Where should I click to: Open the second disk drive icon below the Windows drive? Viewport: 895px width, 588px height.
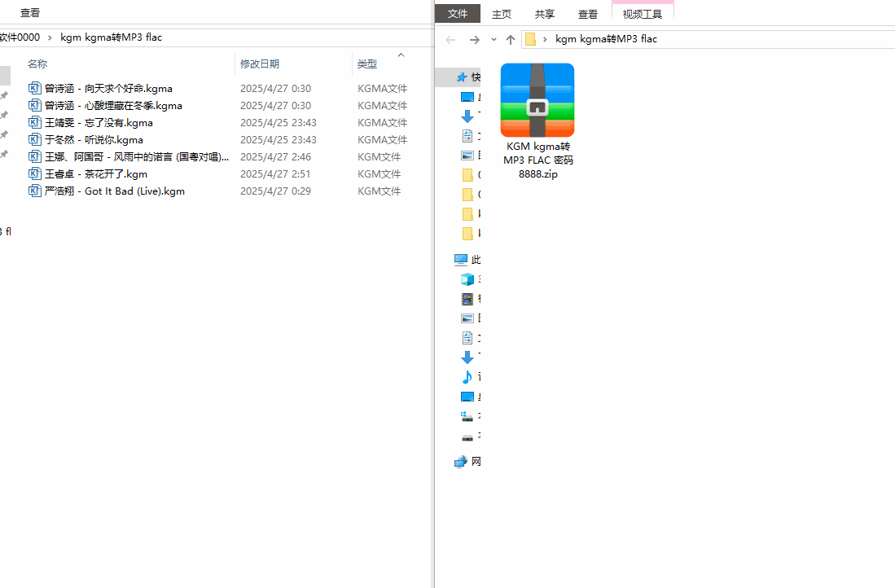[467, 438]
